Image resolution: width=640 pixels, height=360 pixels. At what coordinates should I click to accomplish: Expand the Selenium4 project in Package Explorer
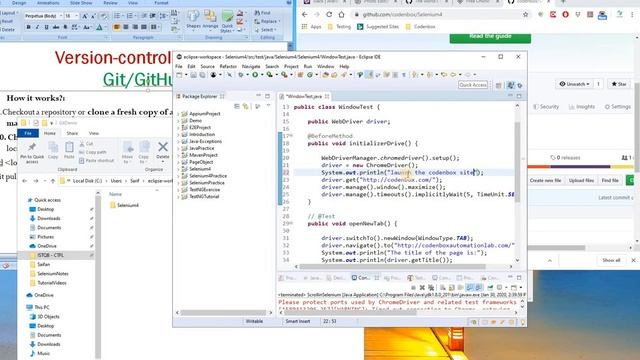pos(178,169)
